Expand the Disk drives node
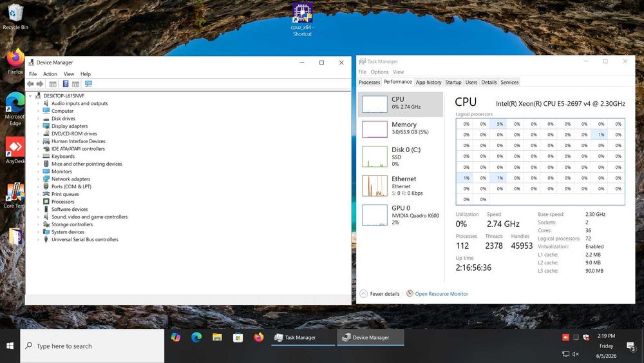644x363 pixels. pyautogui.click(x=38, y=119)
